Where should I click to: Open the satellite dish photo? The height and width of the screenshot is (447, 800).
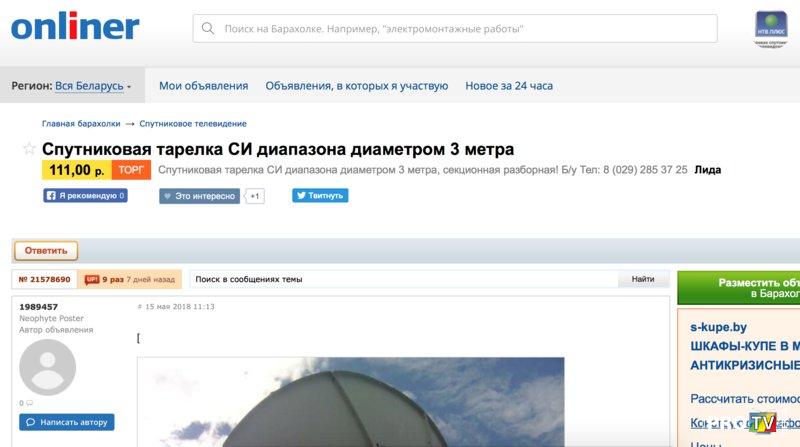pos(350,402)
